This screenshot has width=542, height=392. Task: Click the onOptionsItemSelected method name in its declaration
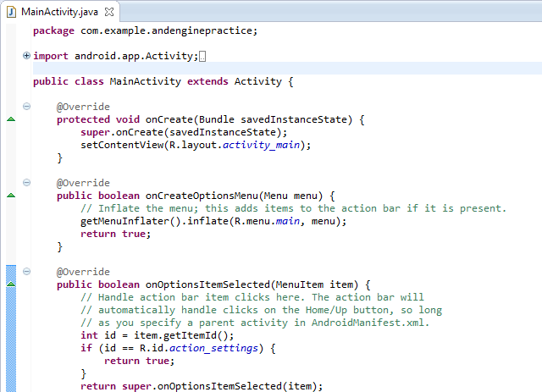click(x=207, y=284)
